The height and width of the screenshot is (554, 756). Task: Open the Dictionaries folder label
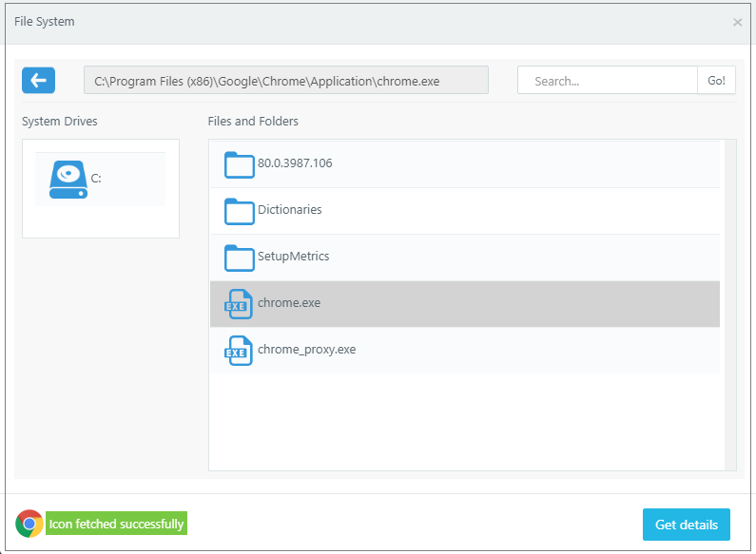pyautogui.click(x=289, y=210)
